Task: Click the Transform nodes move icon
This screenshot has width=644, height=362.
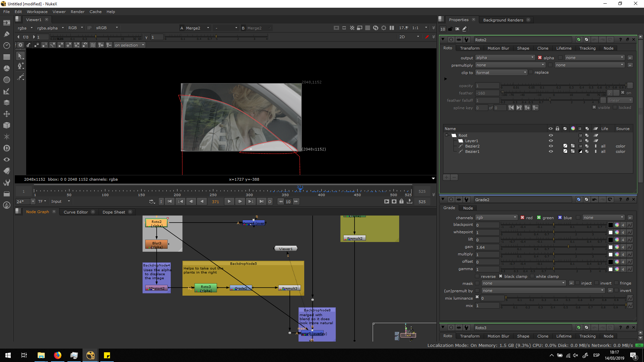Action: [6, 114]
